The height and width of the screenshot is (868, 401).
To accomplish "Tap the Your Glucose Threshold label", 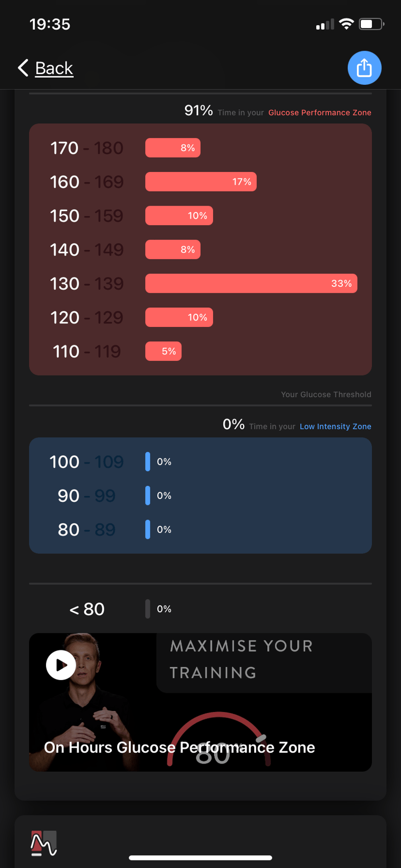I will (326, 395).
